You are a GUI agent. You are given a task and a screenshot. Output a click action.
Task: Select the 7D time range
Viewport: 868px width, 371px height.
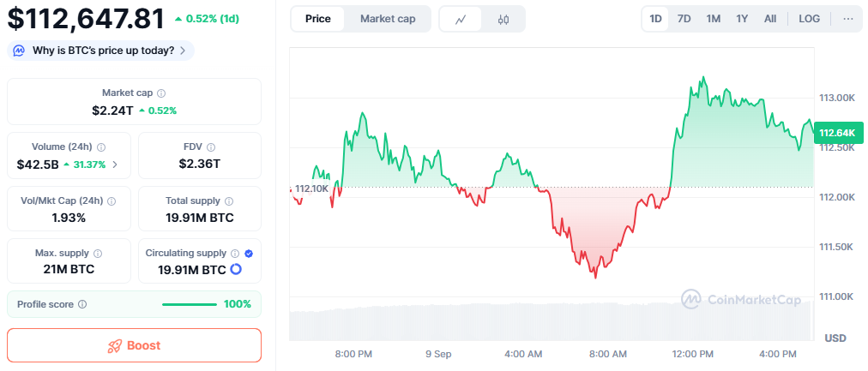click(x=684, y=19)
